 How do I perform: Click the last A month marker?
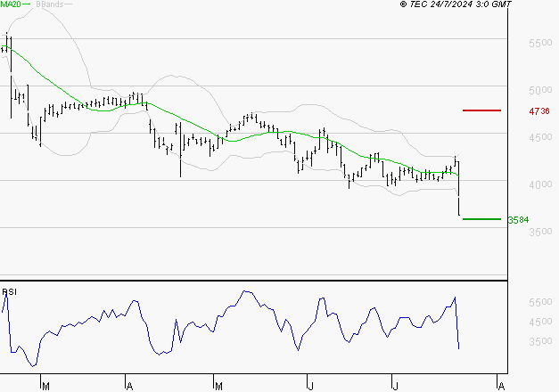[x=501, y=387]
